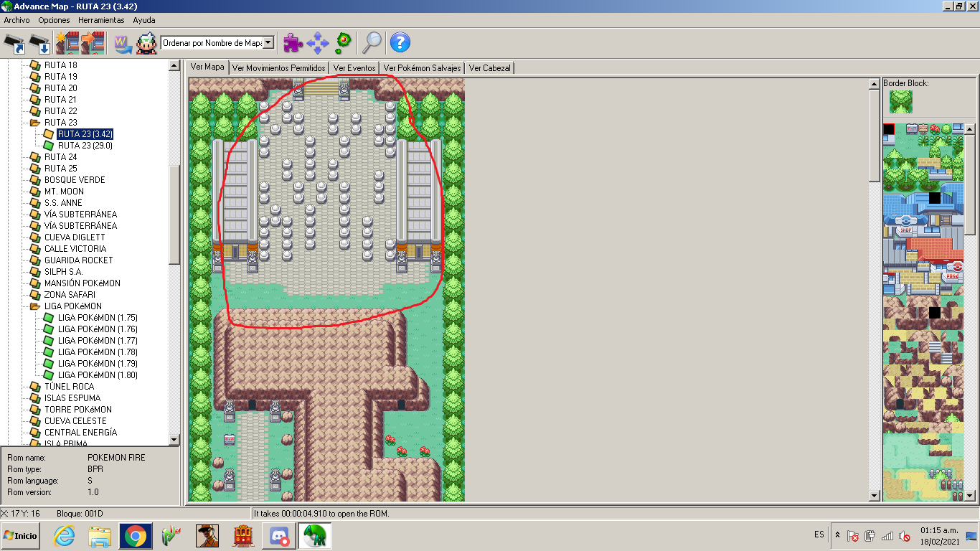Viewport: 980px width, 551px height.
Task: Open help with blue question mark icon
Action: click(400, 43)
